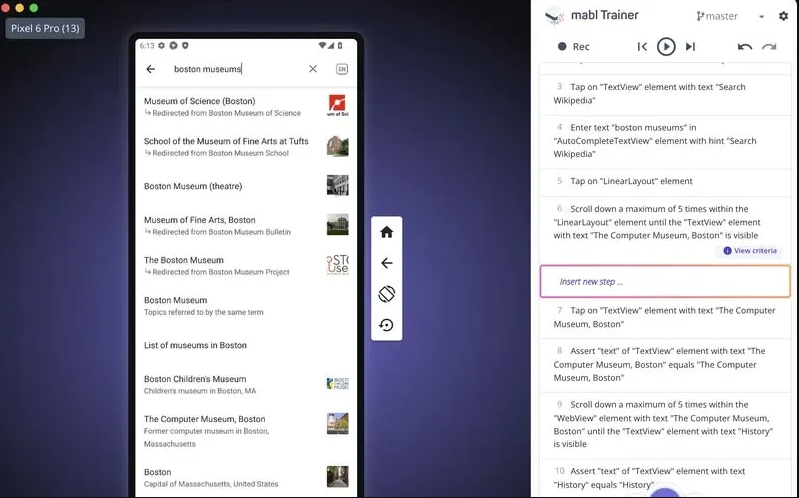Viewport: 799px width, 498px height.
Task: Select step 8 Assert text equals Computer Museum
Action: [x=665, y=364]
